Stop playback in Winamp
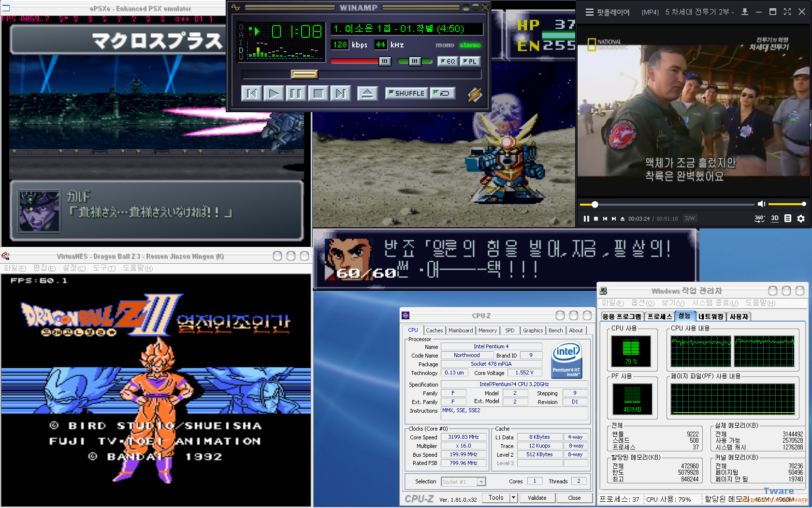 (x=319, y=93)
